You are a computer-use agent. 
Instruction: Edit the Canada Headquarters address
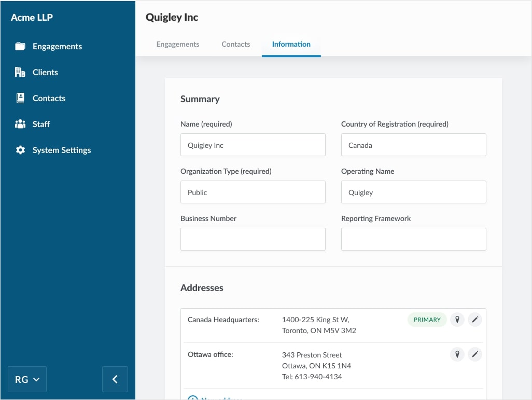pos(475,320)
